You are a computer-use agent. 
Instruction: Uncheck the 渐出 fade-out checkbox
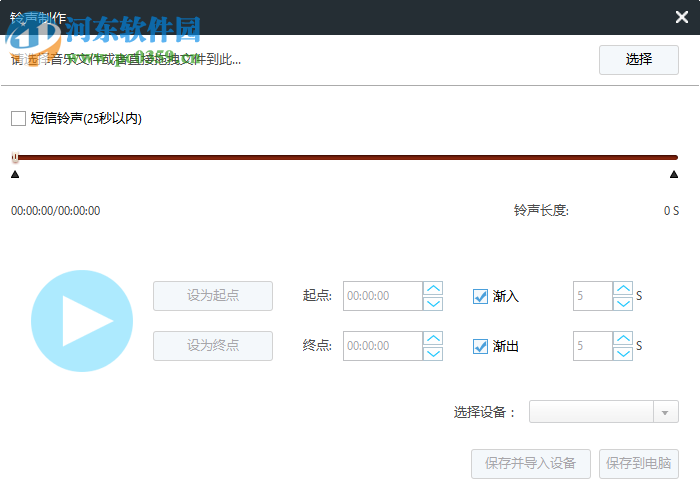coord(480,346)
